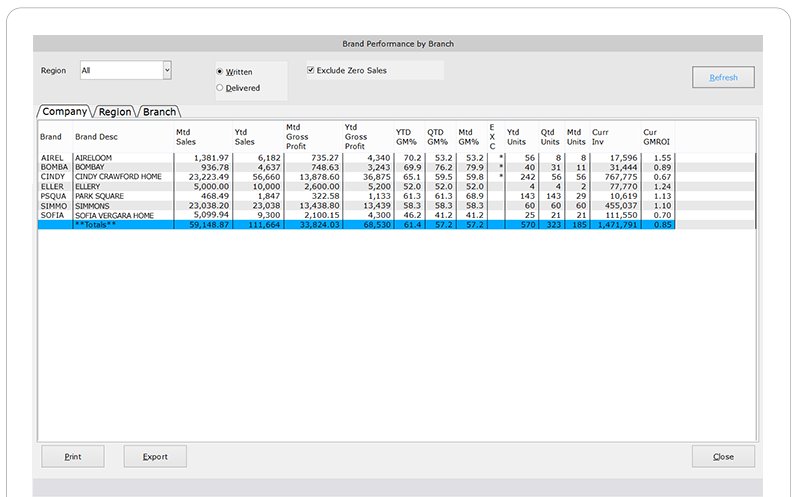Viewport: 800px width, 497px height.
Task: Switch to the Company tab
Action: tap(64, 111)
